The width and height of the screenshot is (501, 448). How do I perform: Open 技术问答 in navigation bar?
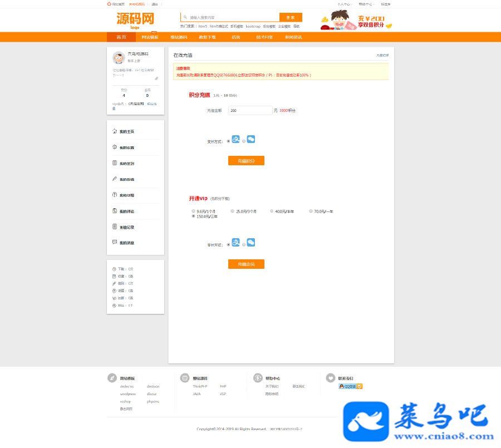(264, 37)
